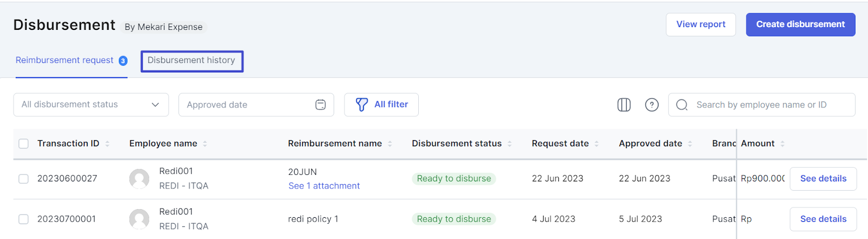Tick the select-all checkbox in header

coord(23,144)
